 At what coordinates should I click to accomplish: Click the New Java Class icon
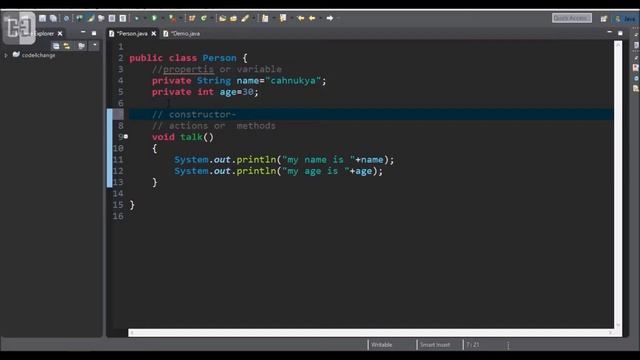point(203,18)
